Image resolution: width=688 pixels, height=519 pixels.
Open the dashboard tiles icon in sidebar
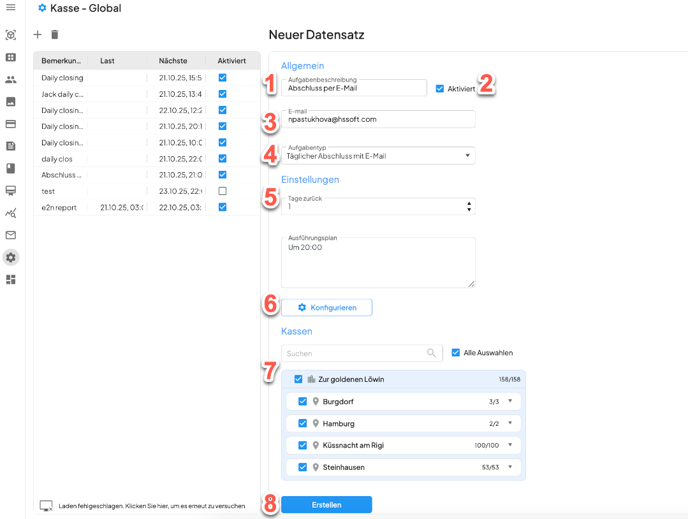(11, 280)
